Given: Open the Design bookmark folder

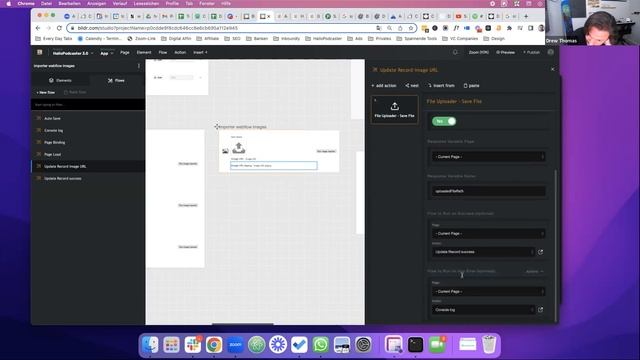Looking at the screenshot, I should click(494, 38).
